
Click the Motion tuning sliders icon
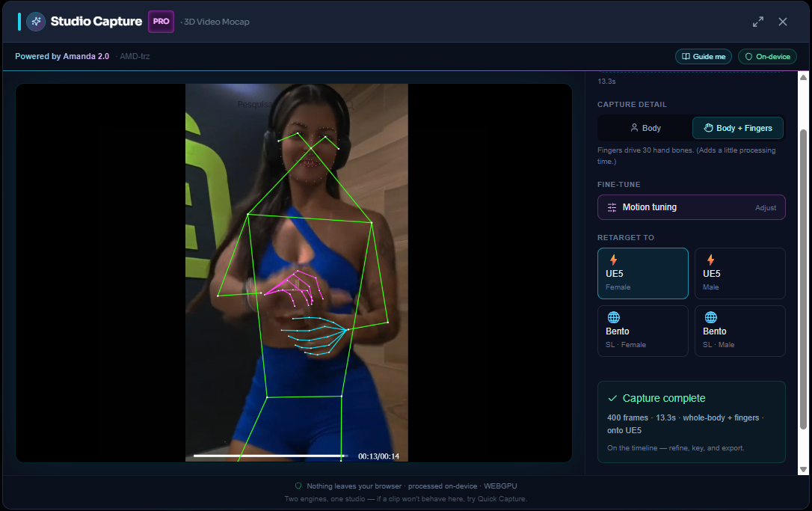pos(612,207)
